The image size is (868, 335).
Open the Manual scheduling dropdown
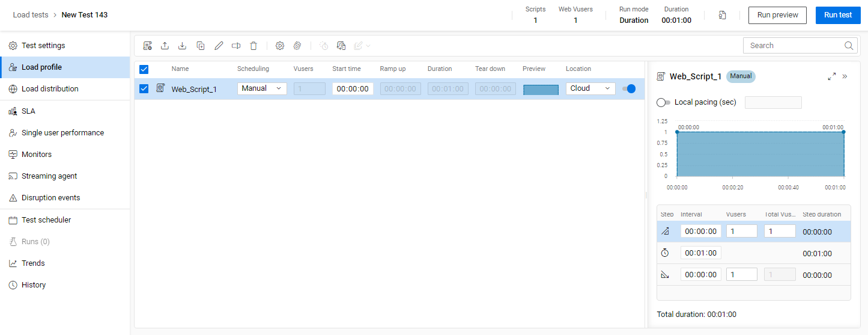pyautogui.click(x=262, y=89)
